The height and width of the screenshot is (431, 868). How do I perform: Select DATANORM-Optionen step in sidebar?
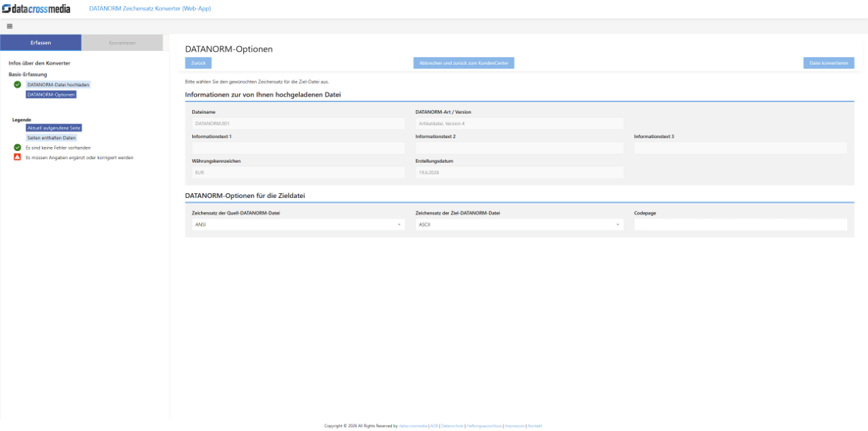(51, 94)
